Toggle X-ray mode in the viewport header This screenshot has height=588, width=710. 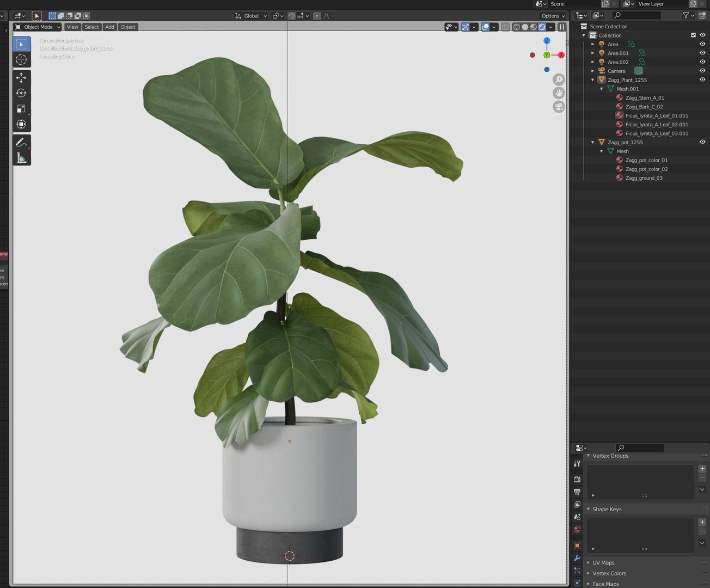[505, 27]
